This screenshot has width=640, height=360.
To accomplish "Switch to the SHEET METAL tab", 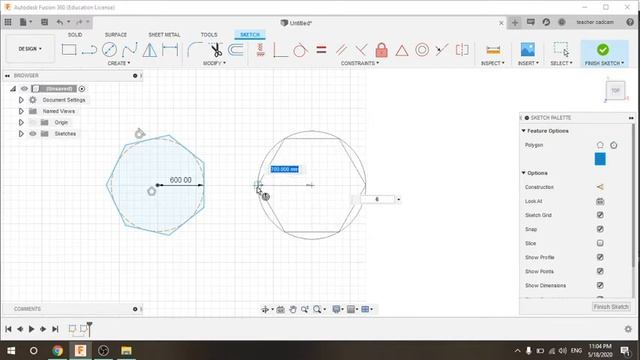I will click(164, 35).
